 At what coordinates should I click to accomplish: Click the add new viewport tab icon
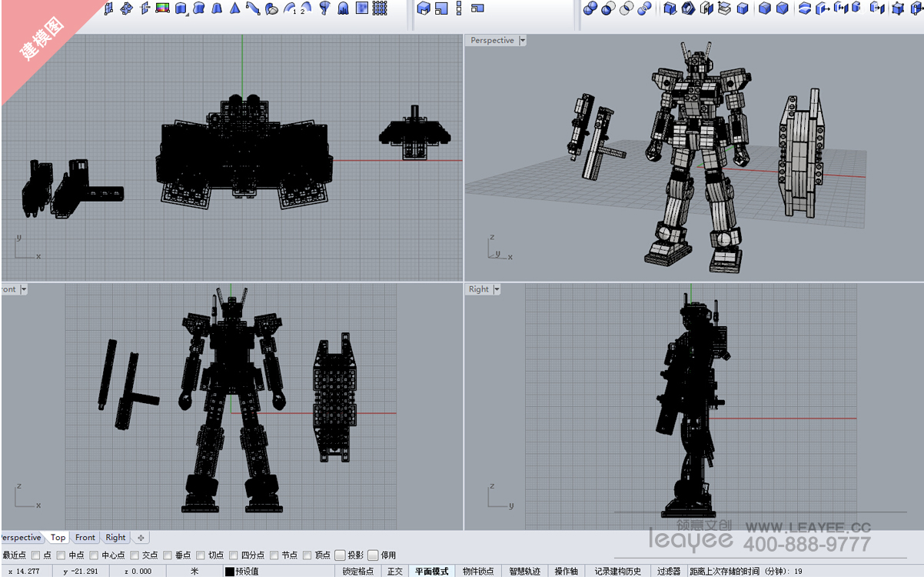pos(141,538)
